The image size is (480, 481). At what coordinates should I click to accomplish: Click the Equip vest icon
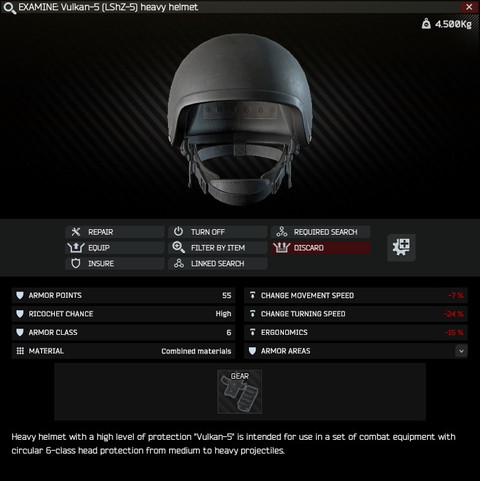[x=76, y=248]
